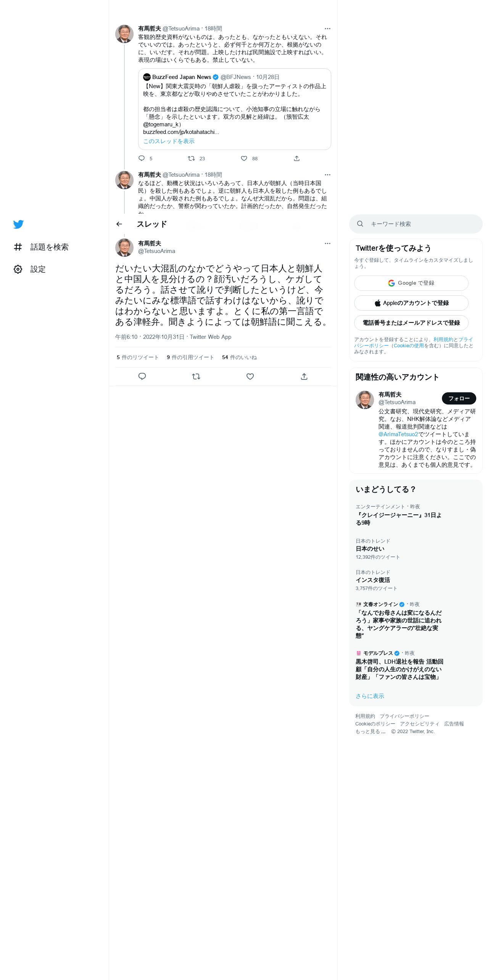490x980 pixels.
Task: Open このスレッドを表示 link
Action: click(x=169, y=141)
